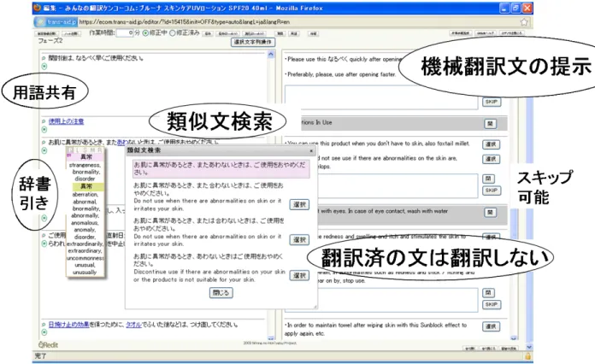Open the 日焼け止め効果 term link
Image resolution: width=595 pixels, height=364 pixels.
click(x=68, y=325)
